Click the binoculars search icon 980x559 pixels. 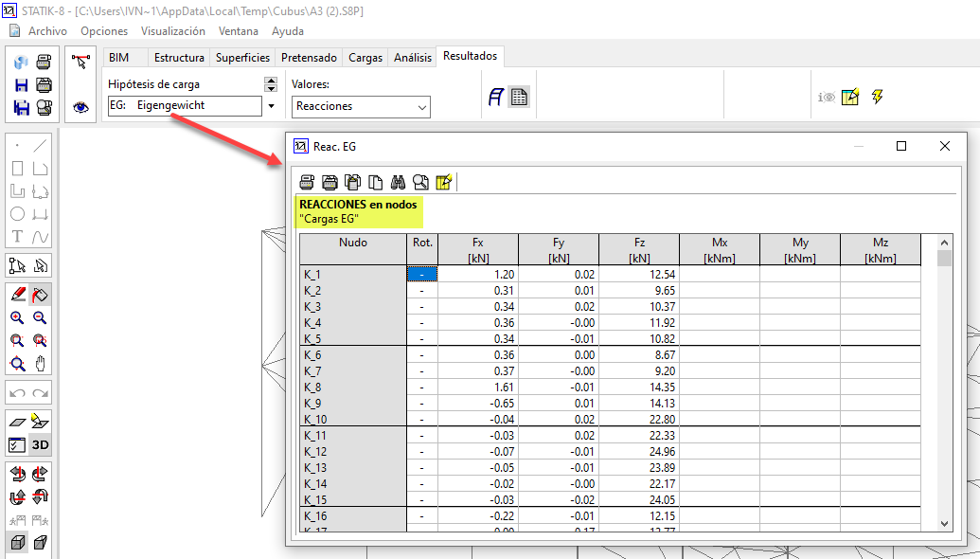pyautogui.click(x=398, y=182)
